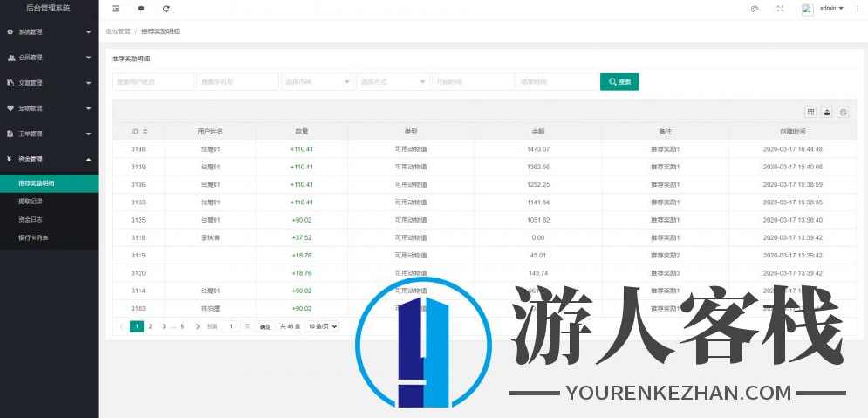Click the 确定 confirm button in pagination
Viewport: 868px width, 418px height.
[x=265, y=326]
